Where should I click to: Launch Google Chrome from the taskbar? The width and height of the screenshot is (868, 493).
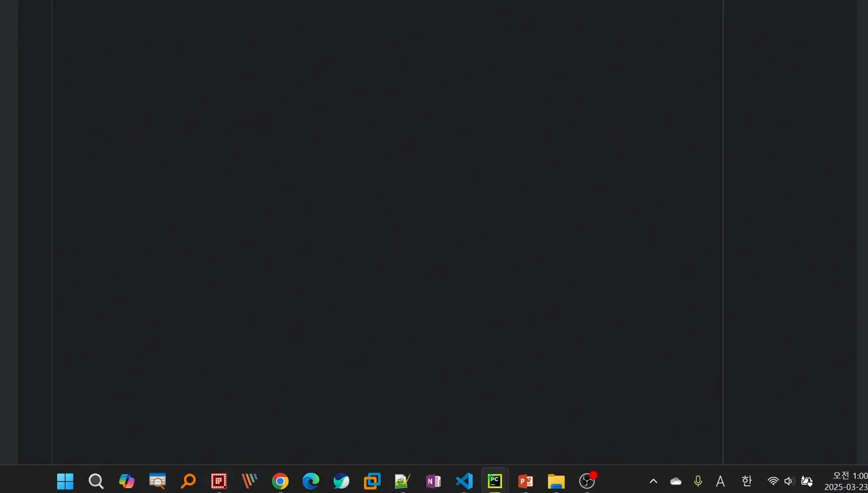[280, 481]
